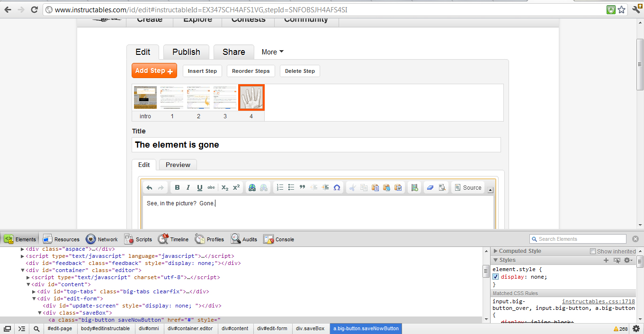This screenshot has height=334, width=644.
Task: Click the inspect element magnifier icon
Action: [x=36, y=329]
